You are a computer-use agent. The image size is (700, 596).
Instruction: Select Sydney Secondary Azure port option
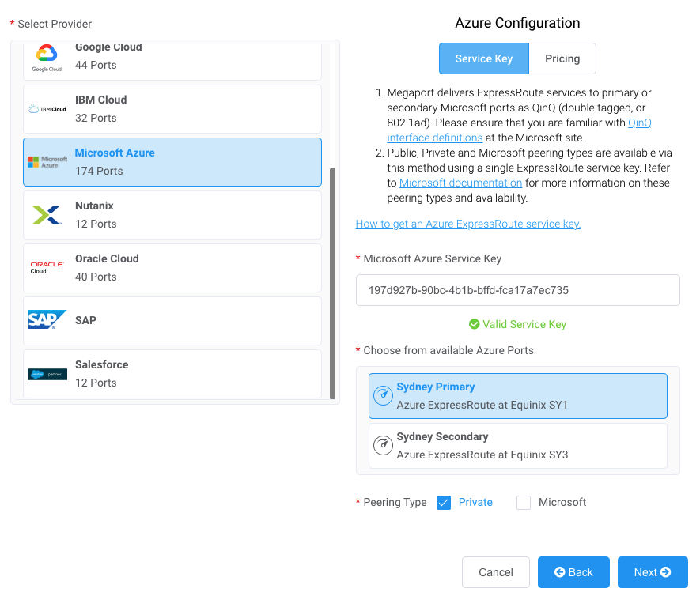pos(518,446)
